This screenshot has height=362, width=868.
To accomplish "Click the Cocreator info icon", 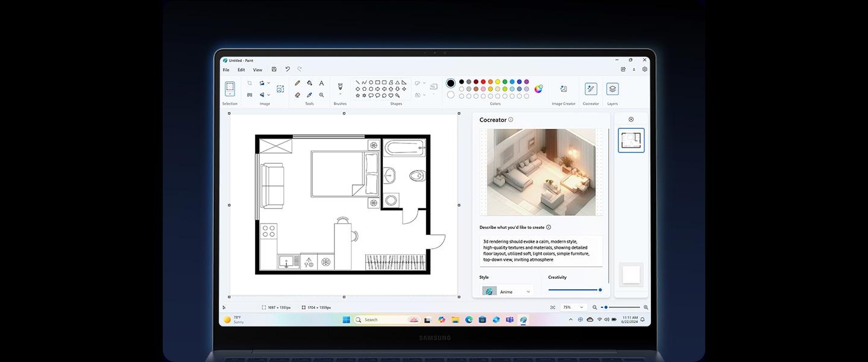I will (511, 119).
